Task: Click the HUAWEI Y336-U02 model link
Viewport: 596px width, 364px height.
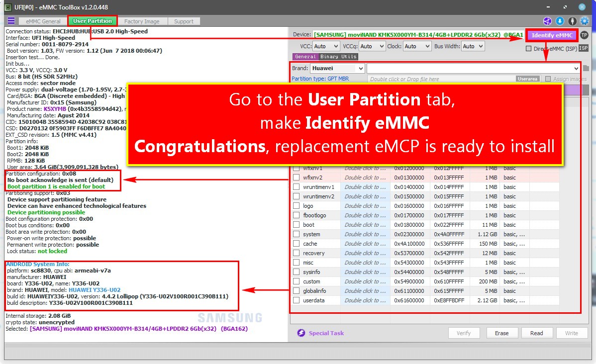Action: [x=94, y=289]
